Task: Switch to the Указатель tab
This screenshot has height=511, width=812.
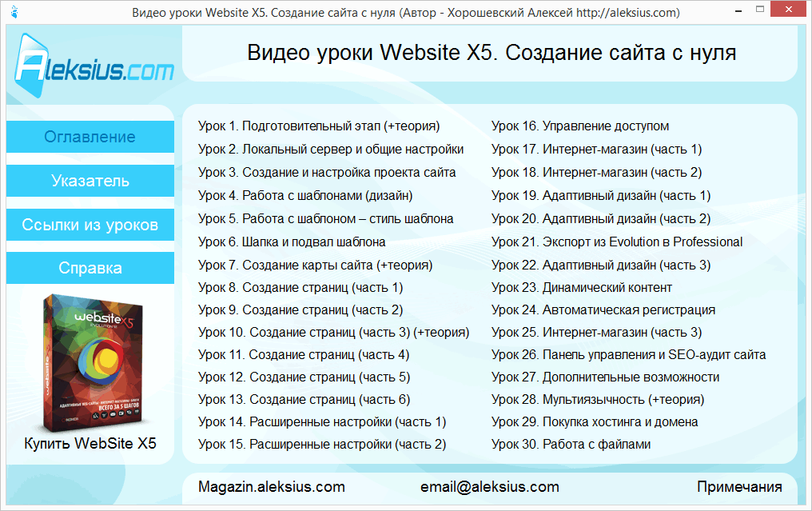Action: pos(90,181)
